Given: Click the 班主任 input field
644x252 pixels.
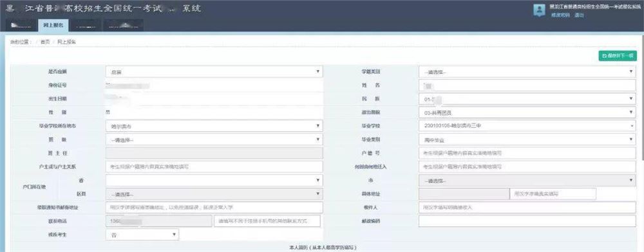Looking at the screenshot, I should [x=214, y=153].
